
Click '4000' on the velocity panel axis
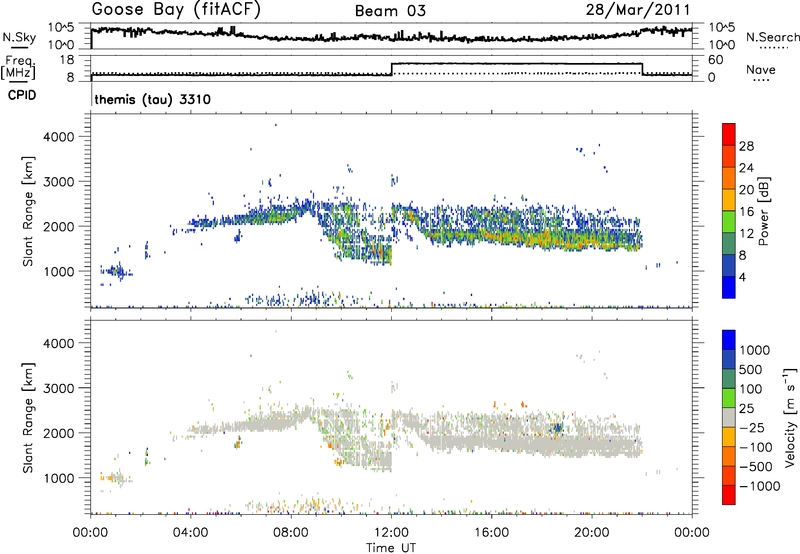59,343
